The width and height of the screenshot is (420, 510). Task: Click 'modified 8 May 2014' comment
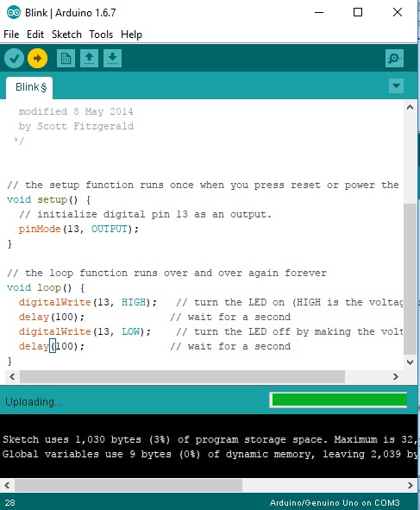pos(76,111)
